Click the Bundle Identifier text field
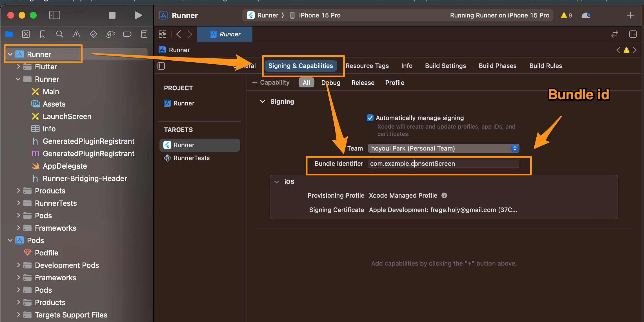The width and height of the screenshot is (644, 322). [x=443, y=164]
